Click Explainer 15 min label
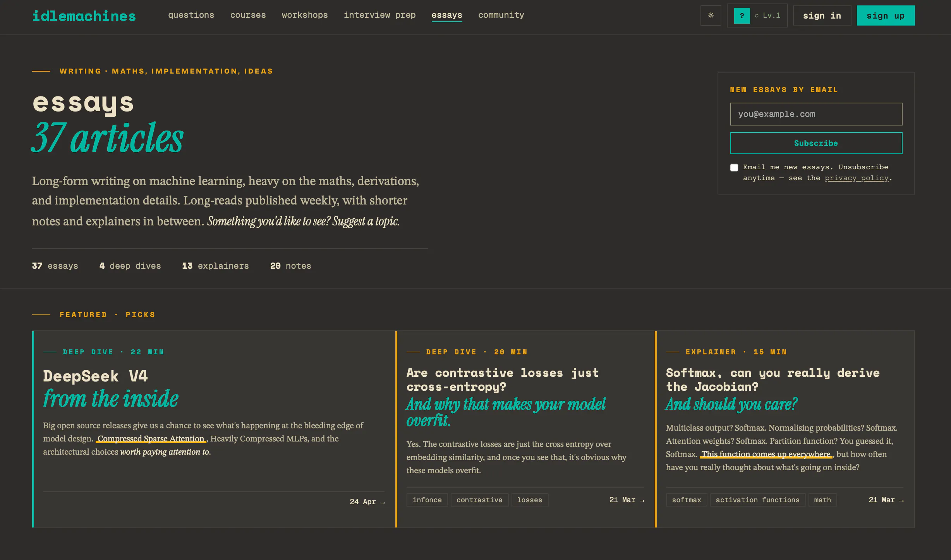The width and height of the screenshot is (951, 560). (x=736, y=352)
